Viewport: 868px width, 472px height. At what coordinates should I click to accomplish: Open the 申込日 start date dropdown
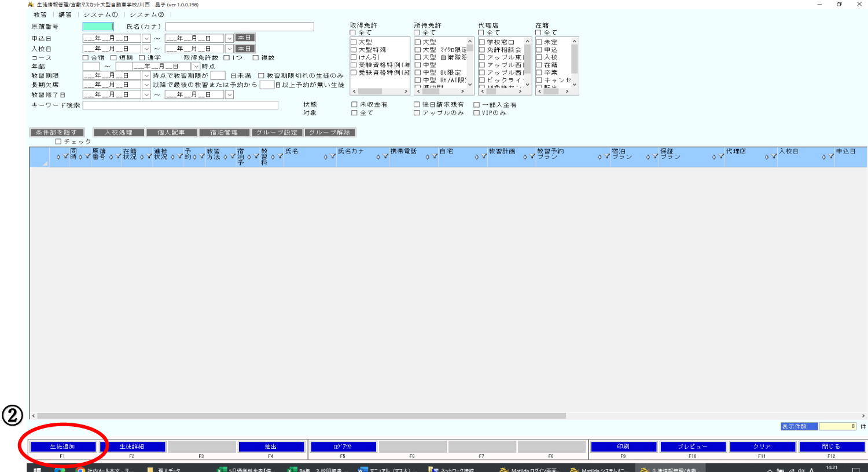tap(146, 39)
